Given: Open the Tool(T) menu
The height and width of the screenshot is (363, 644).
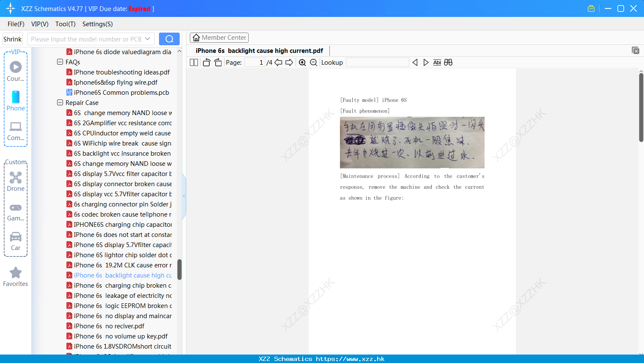Looking at the screenshot, I should [x=66, y=24].
